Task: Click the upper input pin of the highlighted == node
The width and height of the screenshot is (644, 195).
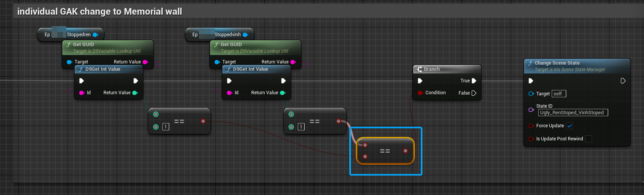Action: coord(365,145)
